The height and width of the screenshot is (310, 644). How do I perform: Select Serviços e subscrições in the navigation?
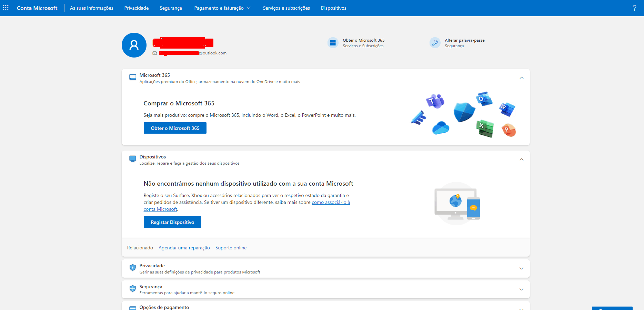(x=286, y=8)
